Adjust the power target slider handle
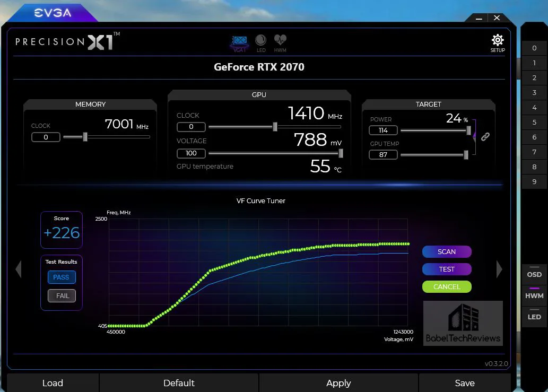The height and width of the screenshot is (392, 548). (468, 130)
